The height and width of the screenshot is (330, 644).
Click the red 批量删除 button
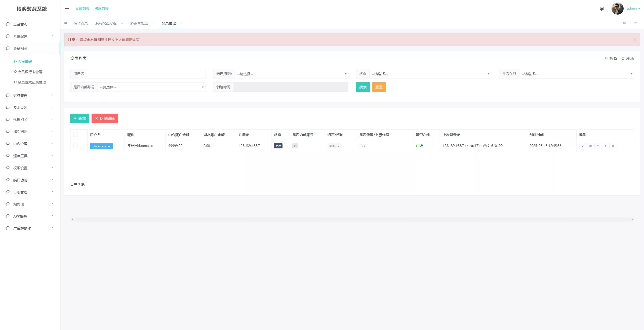click(105, 118)
